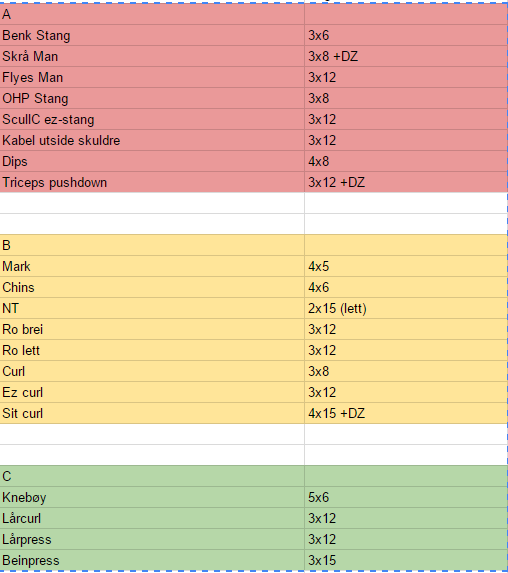The height and width of the screenshot is (573, 508).
Task: Select the Benk Stang cell
Action: 152,35
